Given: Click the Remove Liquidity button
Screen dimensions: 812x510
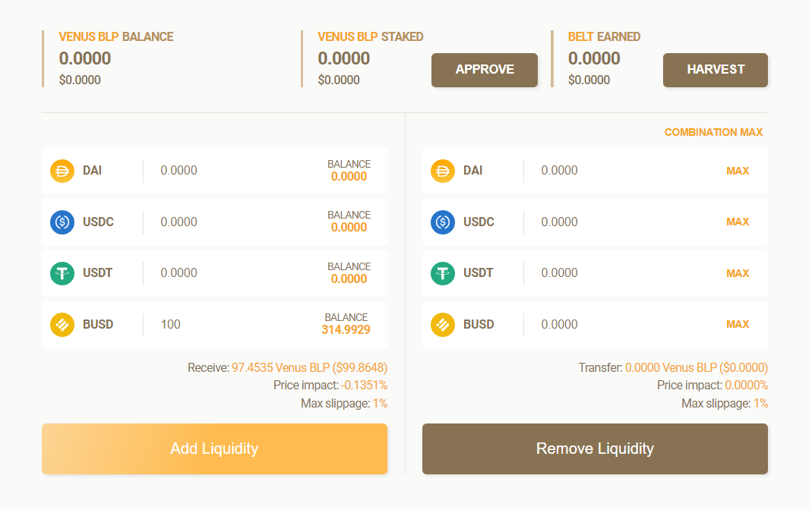Looking at the screenshot, I should click(x=595, y=449).
